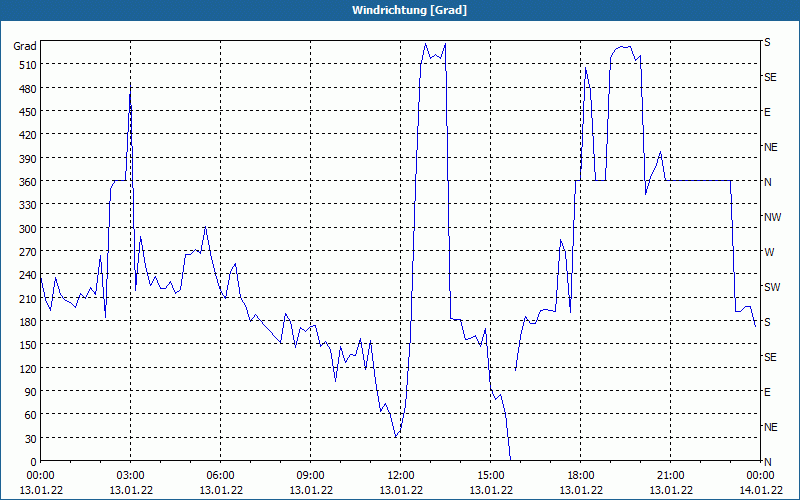800x500 pixels.
Task: Click the 'Grad' unit label on the left axis
Action: (24, 46)
